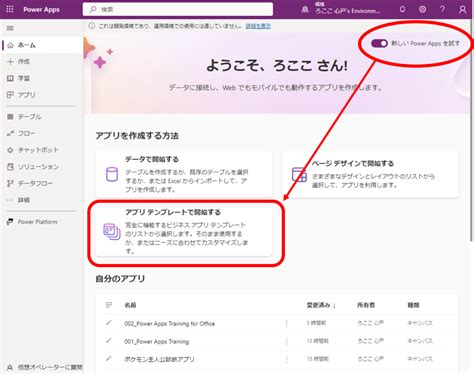This screenshot has width=474, height=374.
Task: Open チャットボット in sidebar
Action: pyautogui.click(x=42, y=150)
